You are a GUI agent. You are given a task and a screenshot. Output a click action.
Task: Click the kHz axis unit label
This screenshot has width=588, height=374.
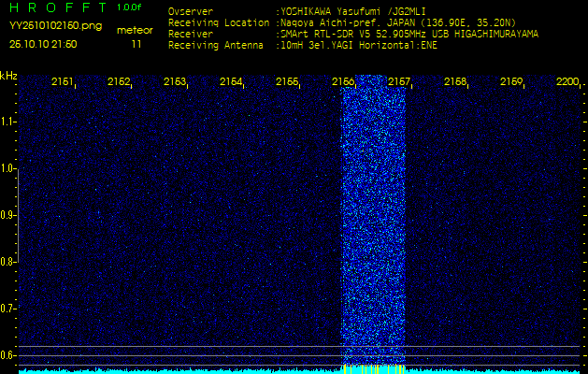pos(8,76)
